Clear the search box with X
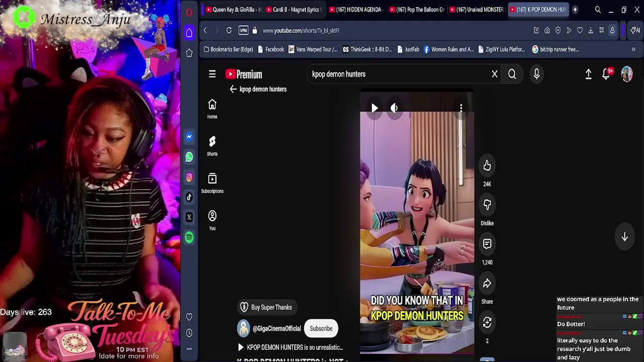This screenshot has height=362, width=644. (495, 74)
